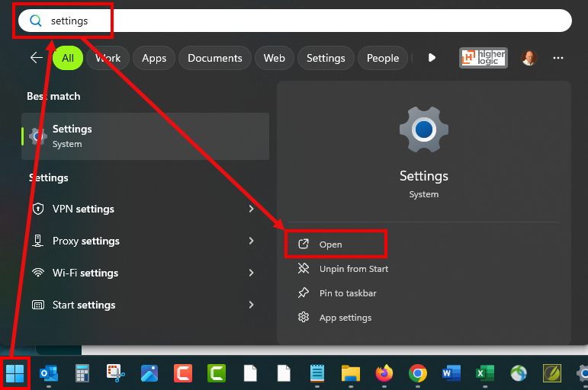Expand Proxy settings chevron
This screenshot has width=588, height=390.
pos(251,241)
